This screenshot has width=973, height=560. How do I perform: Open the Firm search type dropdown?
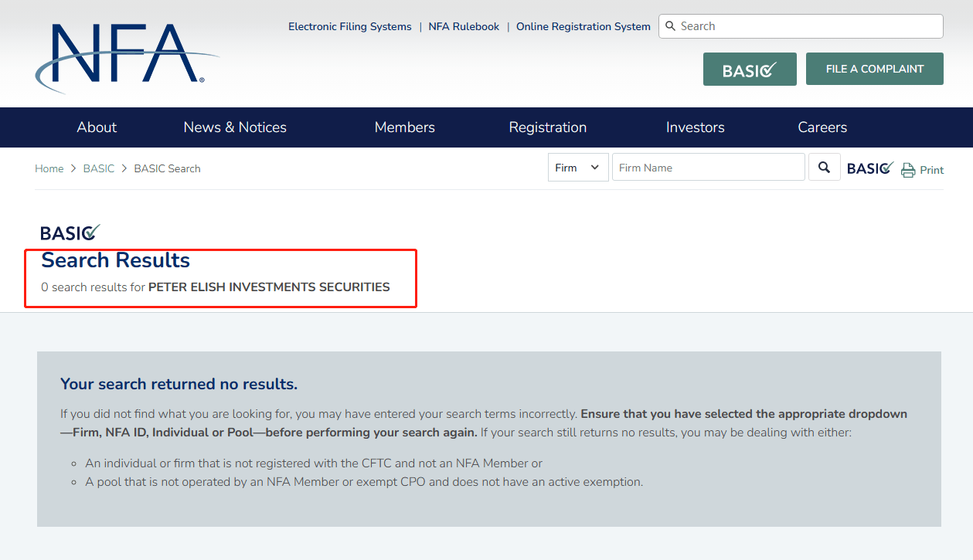[x=578, y=168]
